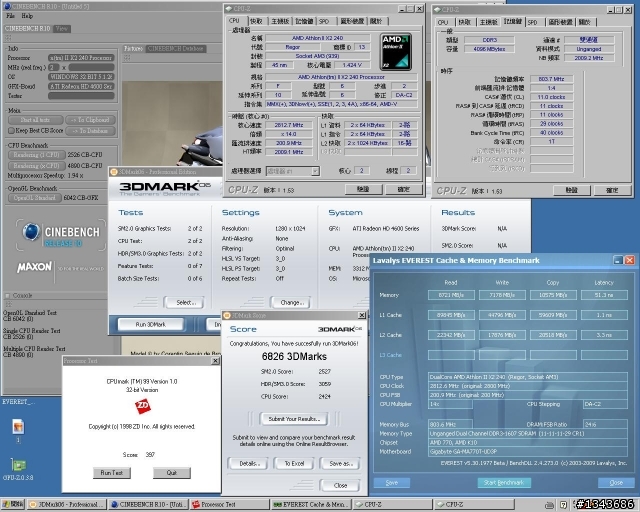Click the system tray icon next to the printer icon

(x=563, y=505)
